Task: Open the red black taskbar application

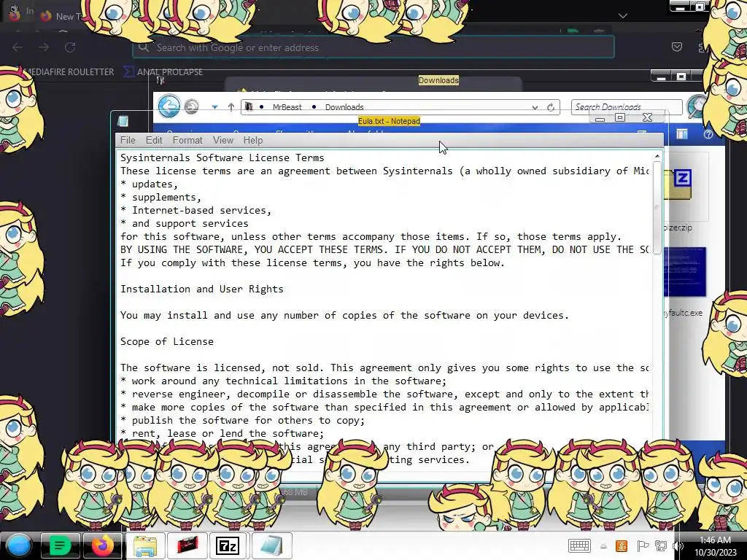Action: (187, 545)
